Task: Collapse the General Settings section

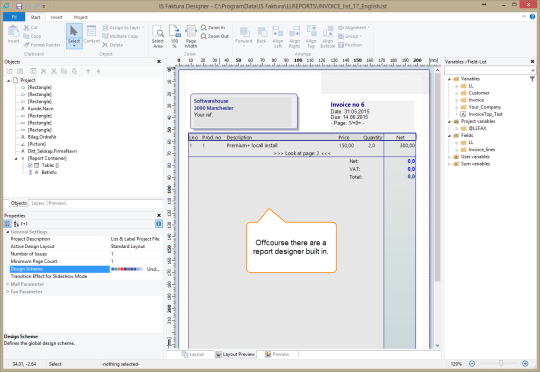Action: (x=8, y=232)
